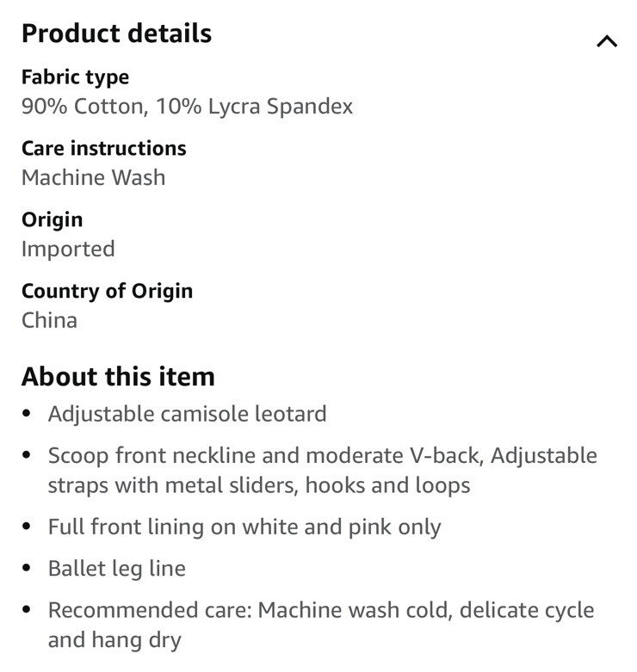The image size is (637, 672).
Task: Select the Machine Wash value
Action: click(x=94, y=177)
